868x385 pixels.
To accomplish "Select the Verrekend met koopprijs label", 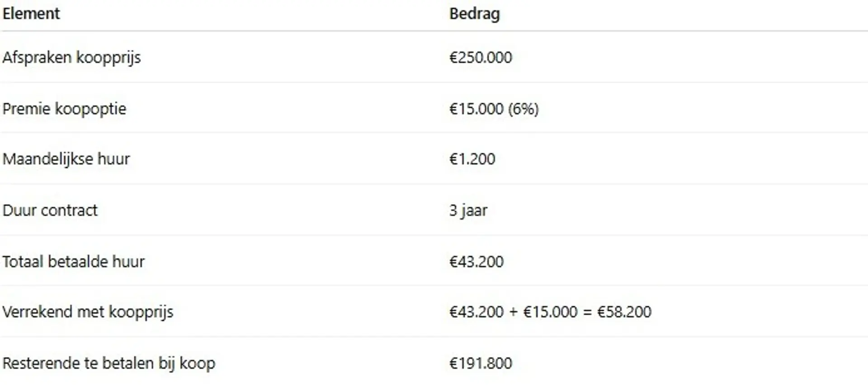I will 88,312.
